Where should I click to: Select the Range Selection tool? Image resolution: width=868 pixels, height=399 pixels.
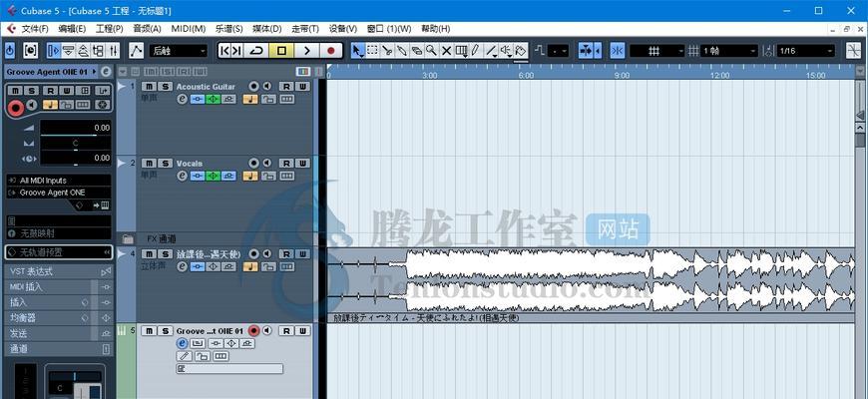point(372,51)
